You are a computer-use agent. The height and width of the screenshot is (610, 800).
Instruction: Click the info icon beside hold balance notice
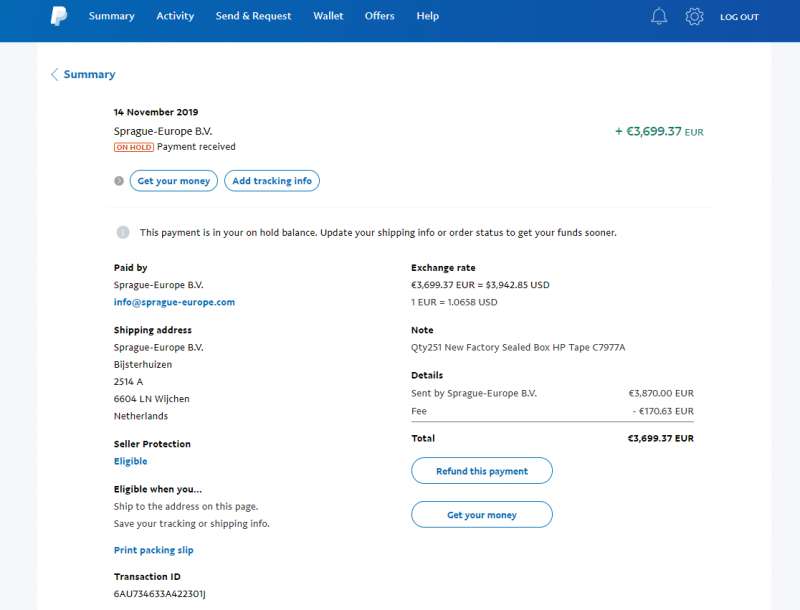[x=122, y=233]
